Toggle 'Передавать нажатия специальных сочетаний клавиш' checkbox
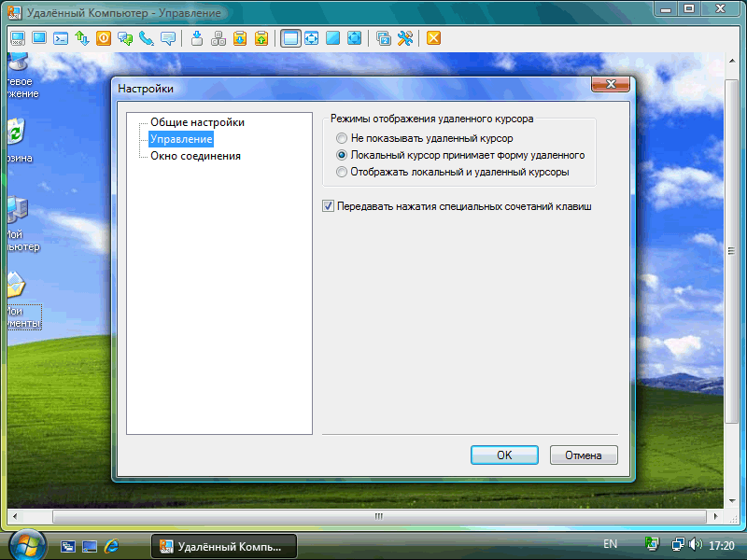747x560 pixels. [x=458, y=206]
